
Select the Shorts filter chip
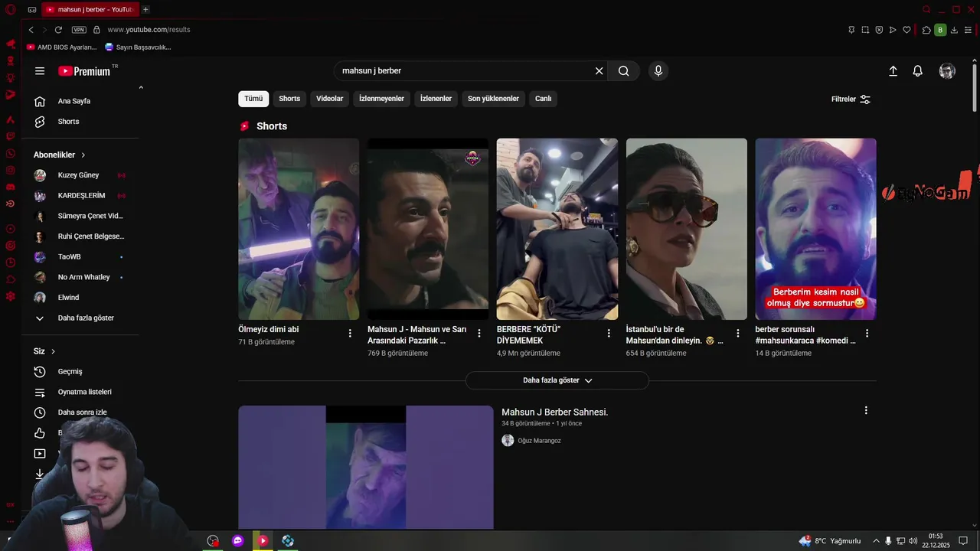tap(289, 99)
